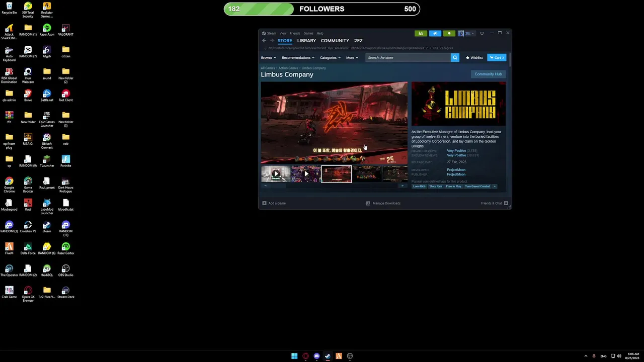Open Opera GX Browser desktop icon
644x362 pixels.
pyautogui.click(x=28, y=294)
